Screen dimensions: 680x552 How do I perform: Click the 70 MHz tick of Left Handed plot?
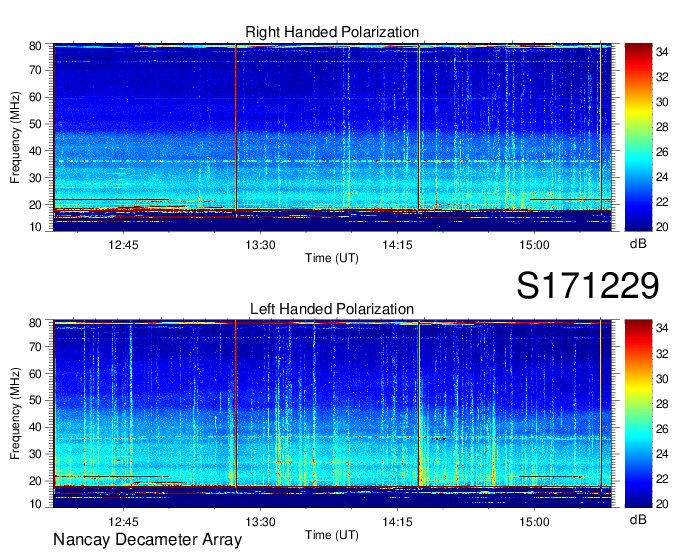pos(35,346)
